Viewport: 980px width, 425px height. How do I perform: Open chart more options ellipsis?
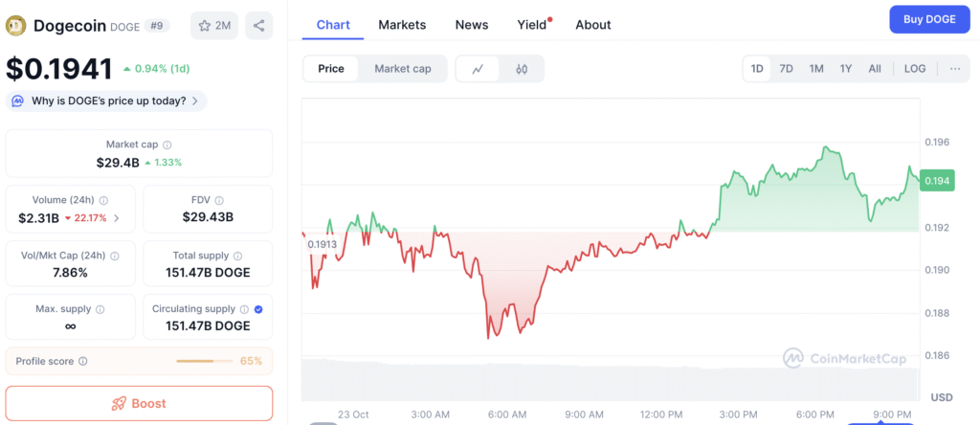(x=955, y=69)
